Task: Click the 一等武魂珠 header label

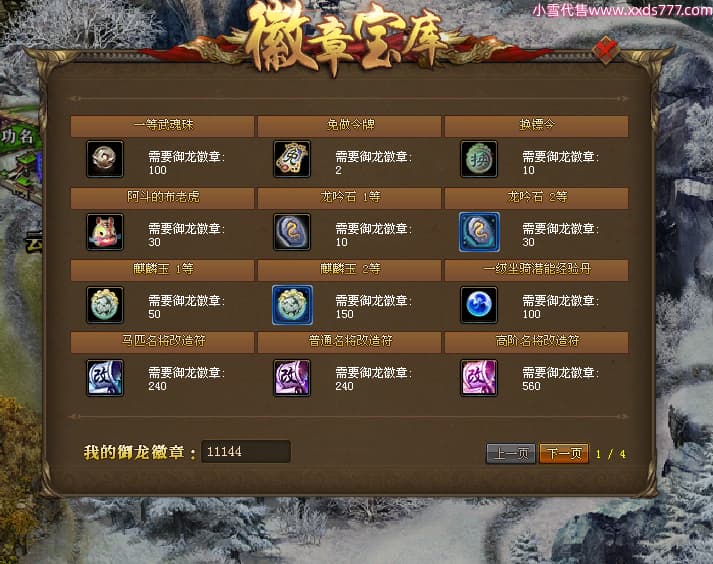Action: pyautogui.click(x=163, y=124)
